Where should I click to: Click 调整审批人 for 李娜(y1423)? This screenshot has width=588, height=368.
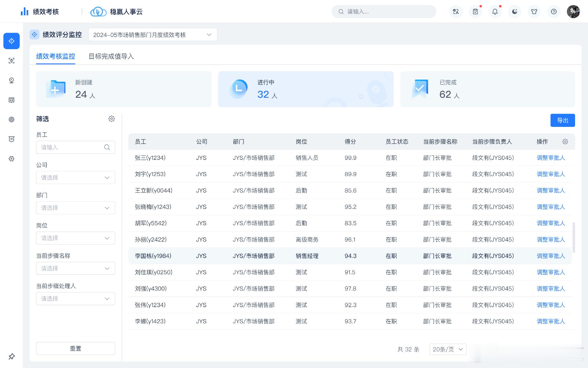[551, 321]
